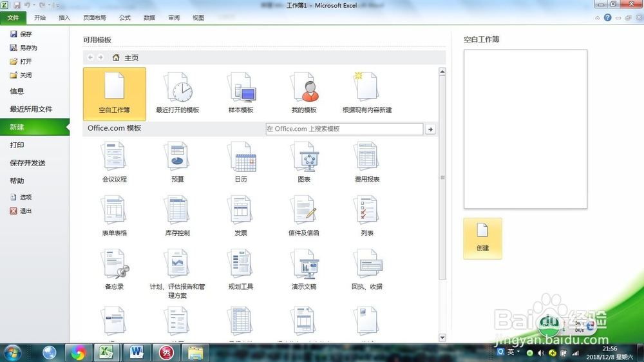The width and height of the screenshot is (644, 362).
Task: Open the 演示文稿 presentation category
Action: pos(304,269)
